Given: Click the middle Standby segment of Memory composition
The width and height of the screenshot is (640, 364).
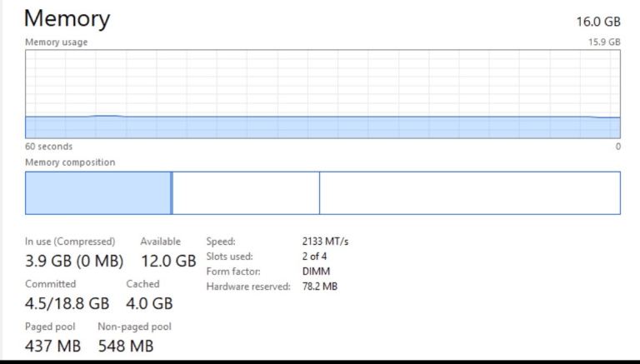Looking at the screenshot, I should pyautogui.click(x=245, y=193).
